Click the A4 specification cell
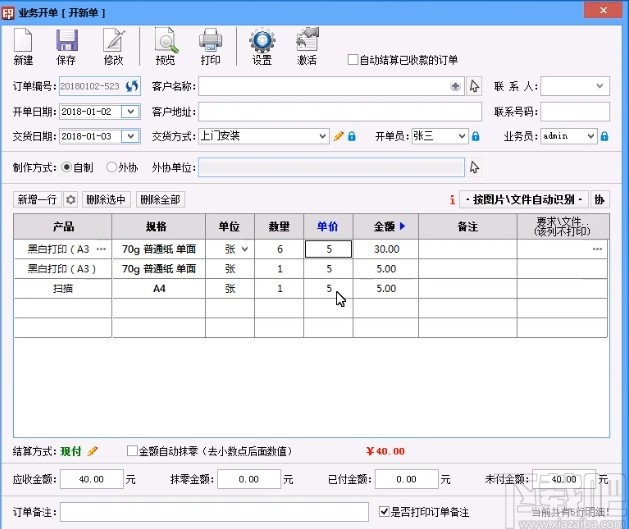629x529 pixels. [x=159, y=288]
